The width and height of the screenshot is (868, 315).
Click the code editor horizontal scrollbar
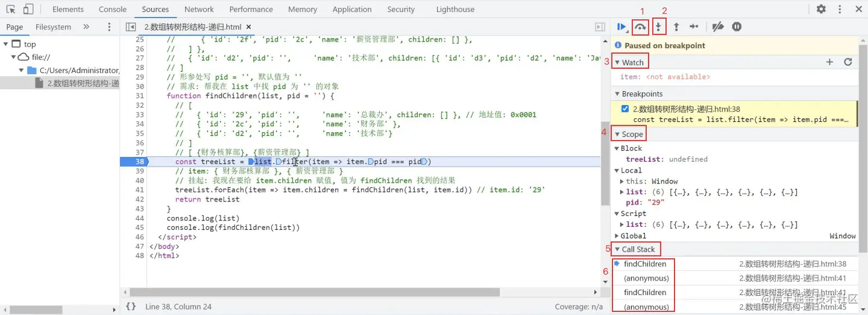(315, 293)
